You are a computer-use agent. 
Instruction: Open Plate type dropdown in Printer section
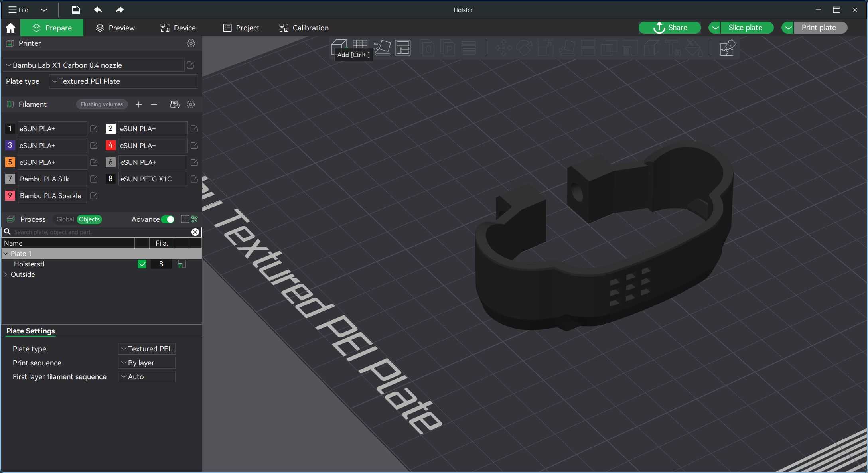(123, 81)
